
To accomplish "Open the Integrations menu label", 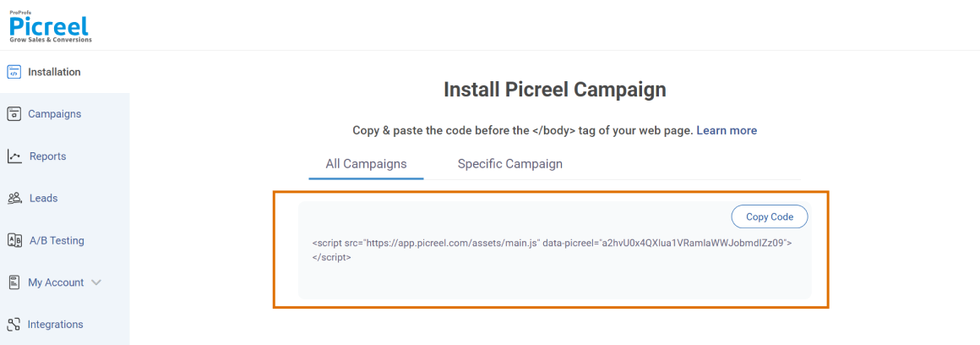I will pyautogui.click(x=56, y=325).
